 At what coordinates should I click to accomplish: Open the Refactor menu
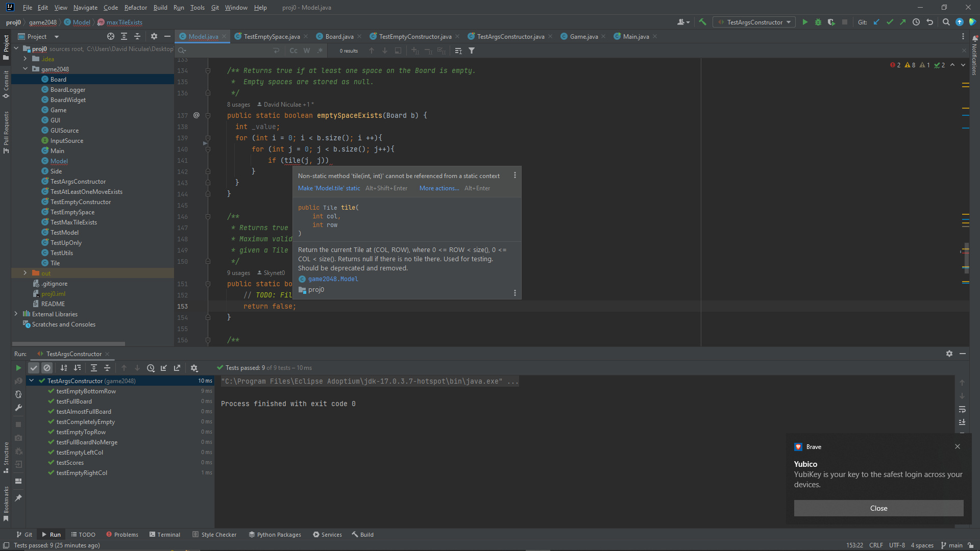(135, 8)
